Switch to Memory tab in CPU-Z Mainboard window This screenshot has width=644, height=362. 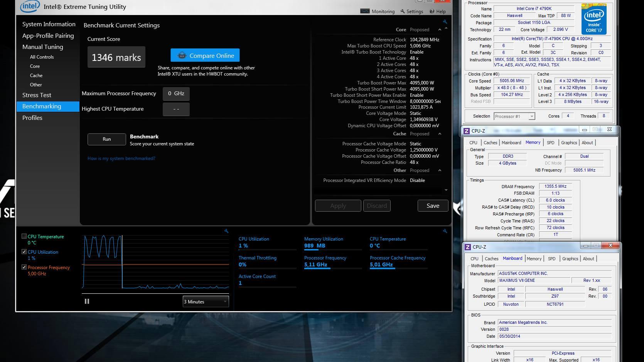(x=534, y=259)
